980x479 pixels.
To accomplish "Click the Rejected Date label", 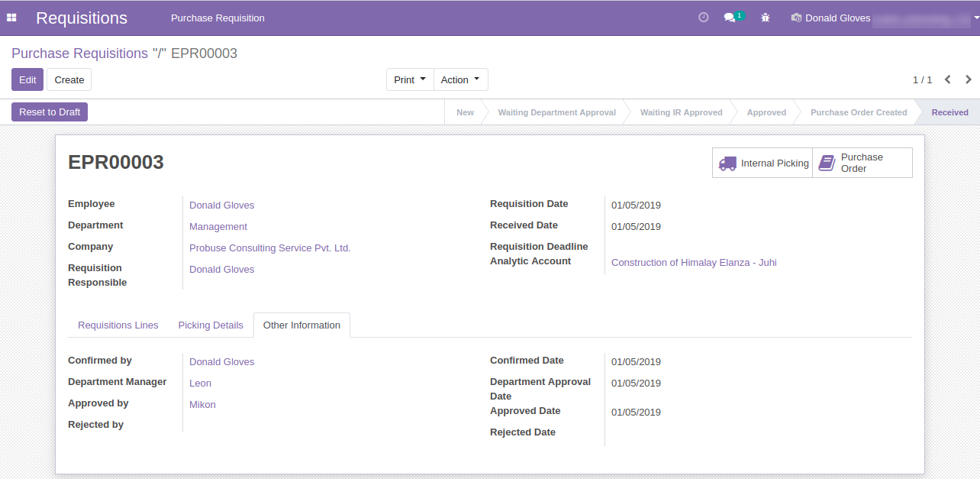I will [x=523, y=432].
